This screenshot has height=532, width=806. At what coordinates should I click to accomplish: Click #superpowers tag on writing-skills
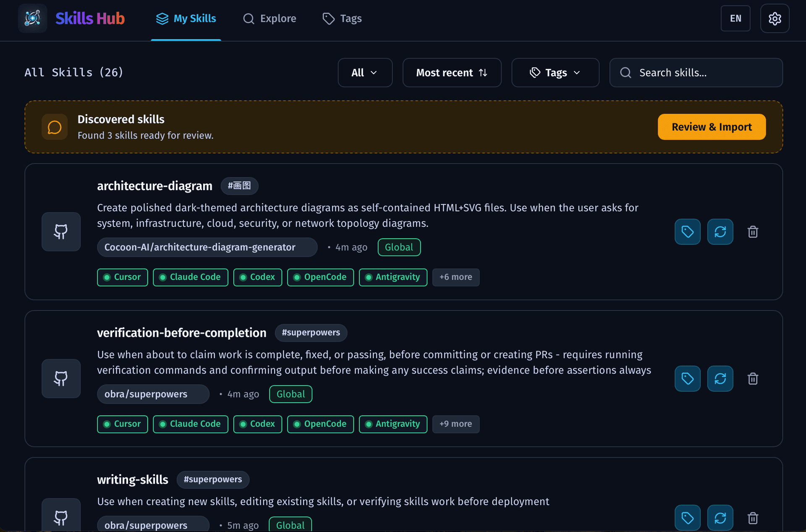pyautogui.click(x=213, y=480)
